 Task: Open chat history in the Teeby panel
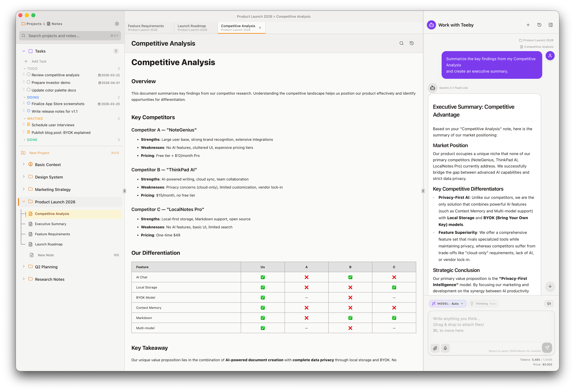click(539, 25)
